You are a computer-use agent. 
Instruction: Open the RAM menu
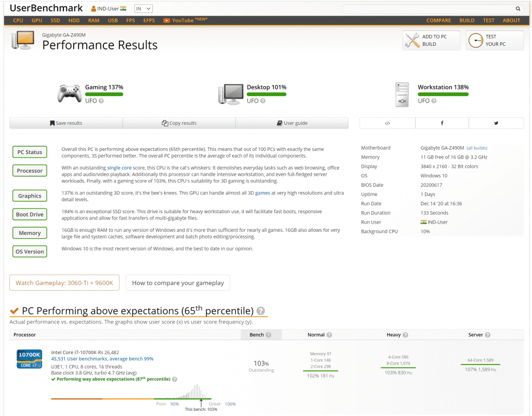[x=94, y=20]
